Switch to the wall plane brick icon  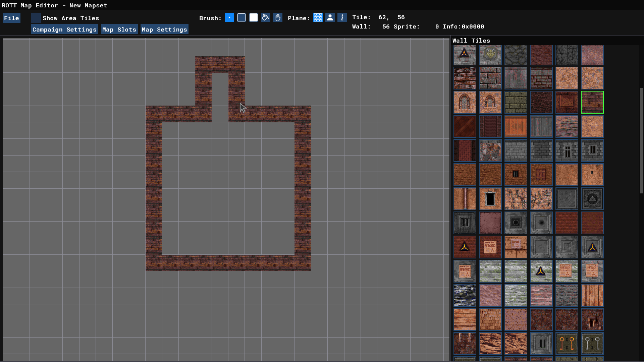(318, 18)
